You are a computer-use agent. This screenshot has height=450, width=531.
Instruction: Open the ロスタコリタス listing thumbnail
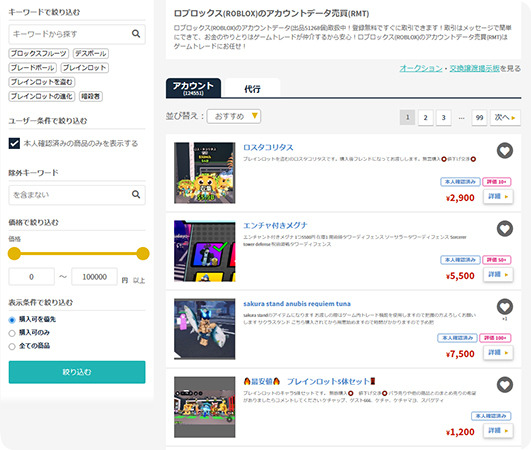click(205, 173)
